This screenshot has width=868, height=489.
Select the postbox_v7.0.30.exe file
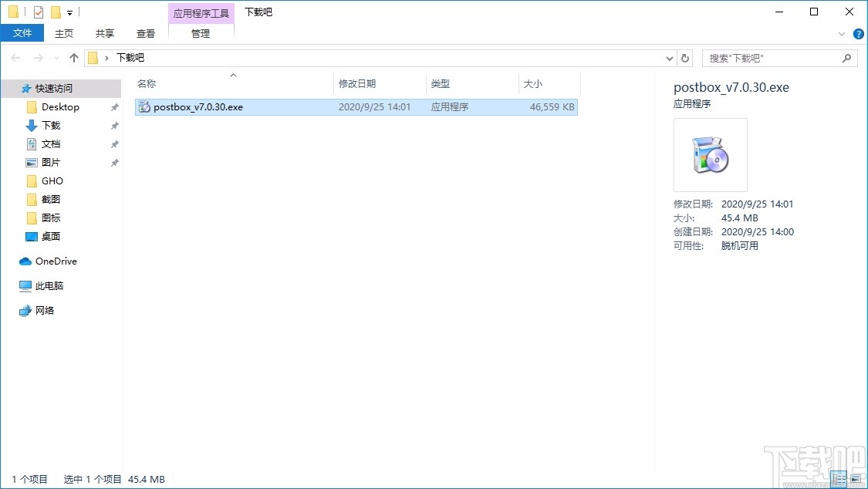click(356, 106)
